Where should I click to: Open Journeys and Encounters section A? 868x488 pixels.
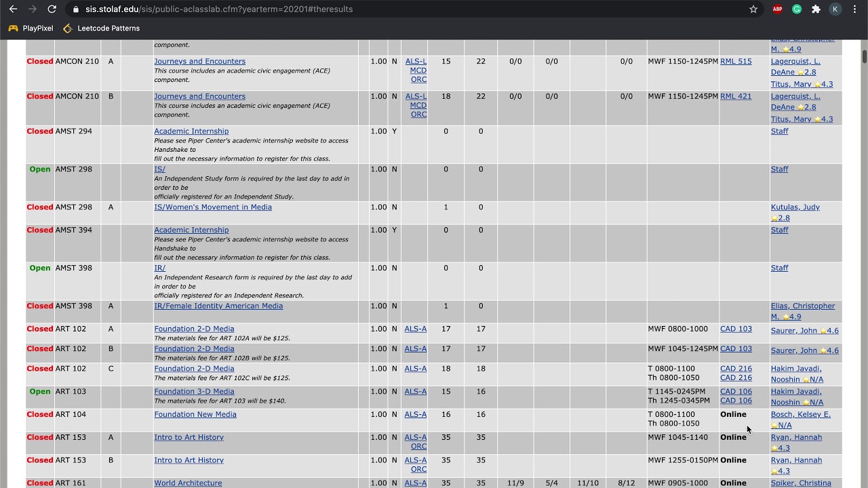[199, 62]
